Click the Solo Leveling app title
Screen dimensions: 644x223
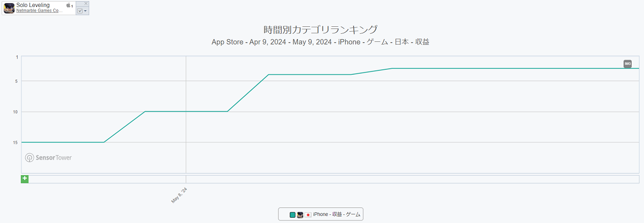click(33, 5)
